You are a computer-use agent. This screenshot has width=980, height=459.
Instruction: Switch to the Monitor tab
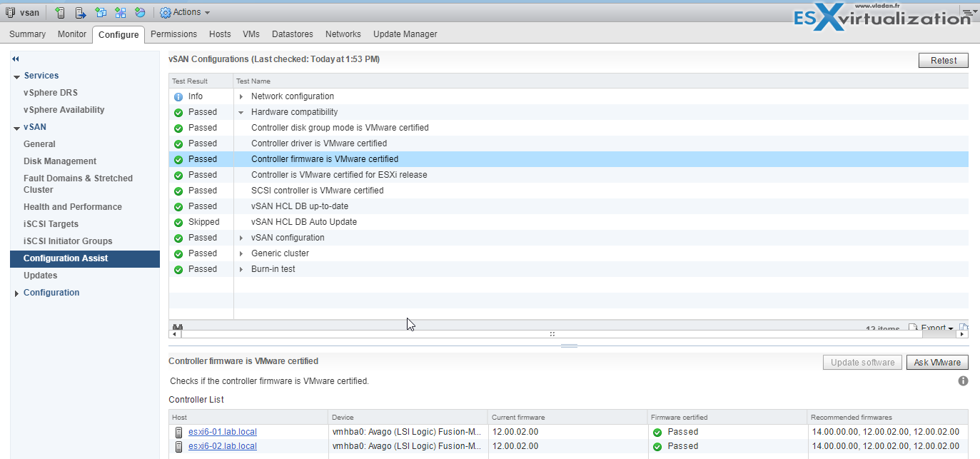[x=72, y=34]
